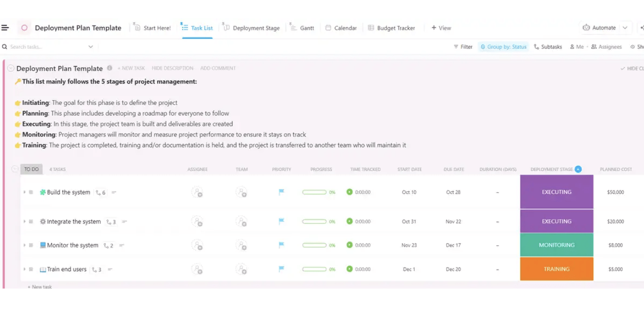644x321 pixels.
Task: Expand Train end users subtasks arrow
Action: (24, 269)
